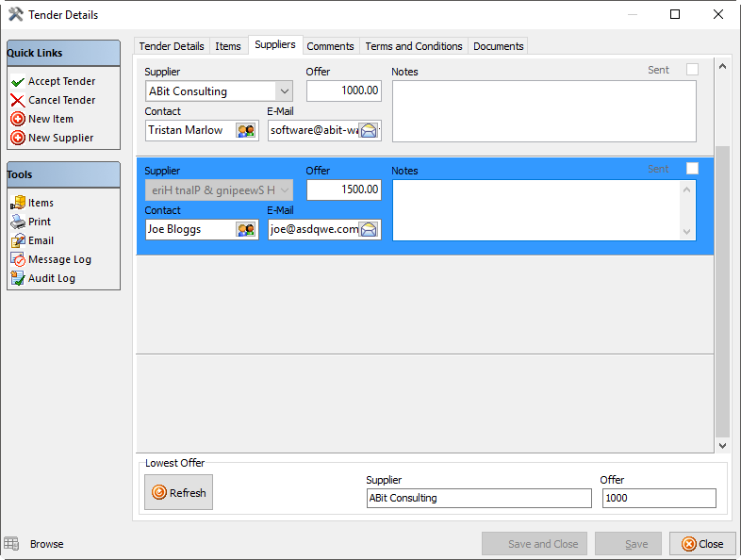Tick the Sent checkbox for ABit Consulting
741x560 pixels.
693,70
